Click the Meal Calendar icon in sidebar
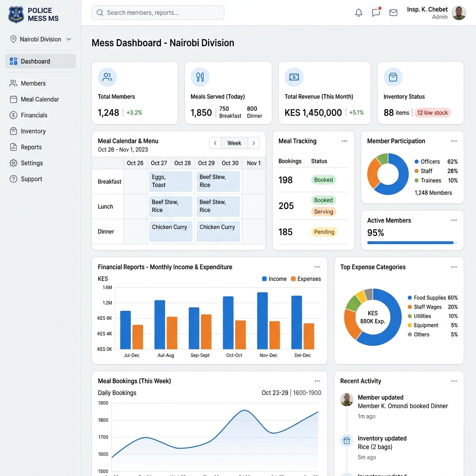This screenshot has height=476, width=476. (x=13, y=99)
